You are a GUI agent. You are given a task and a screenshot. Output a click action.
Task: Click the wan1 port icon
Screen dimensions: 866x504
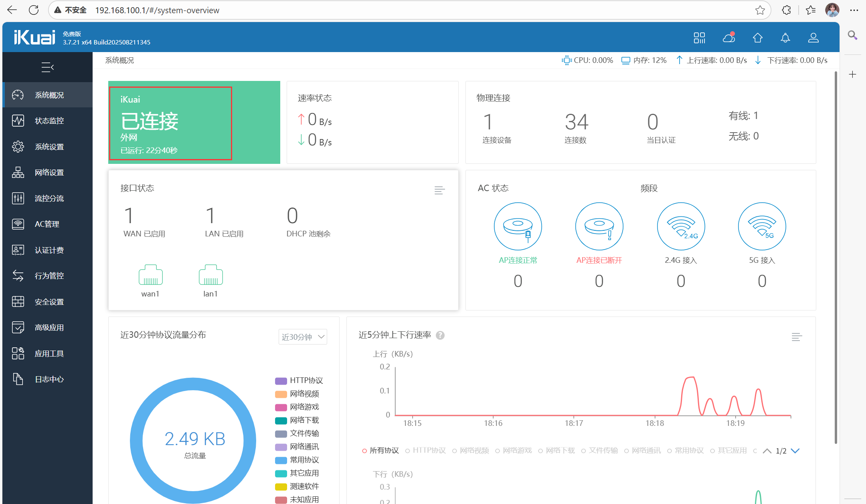[x=150, y=275]
